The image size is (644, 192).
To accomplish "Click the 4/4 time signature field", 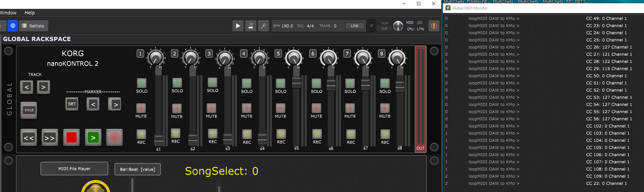I will 310,26.
